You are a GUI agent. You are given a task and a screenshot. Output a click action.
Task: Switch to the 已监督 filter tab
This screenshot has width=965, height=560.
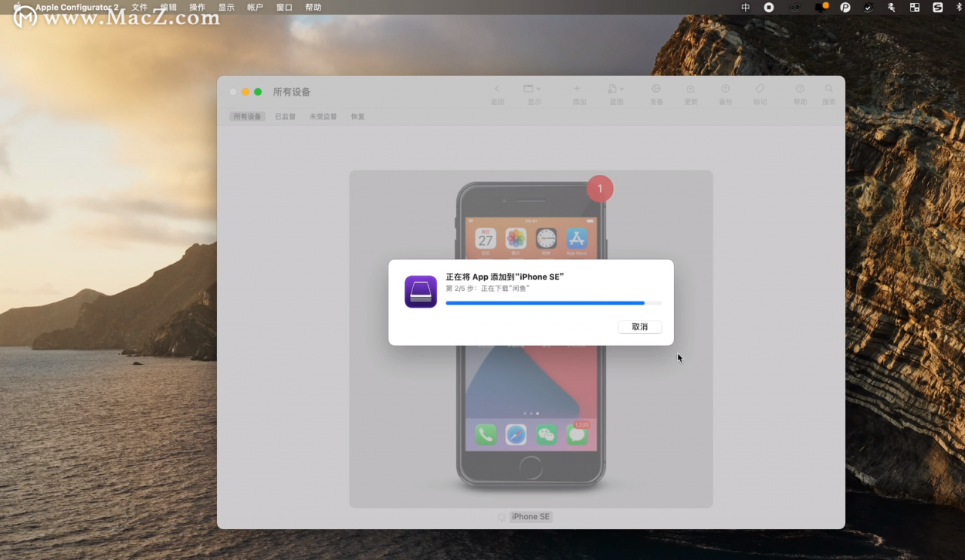pyautogui.click(x=285, y=116)
